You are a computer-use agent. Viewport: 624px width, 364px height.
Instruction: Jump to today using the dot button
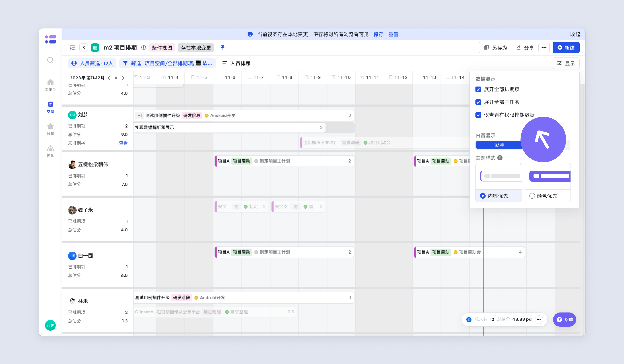[x=116, y=78]
